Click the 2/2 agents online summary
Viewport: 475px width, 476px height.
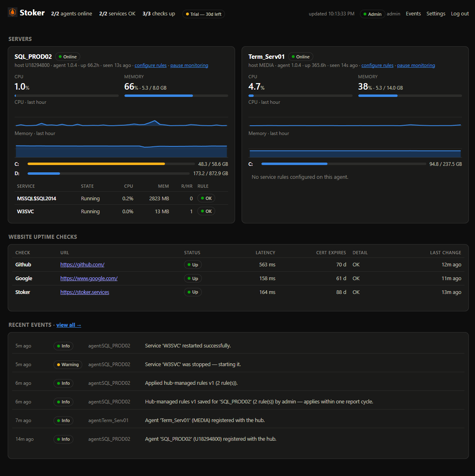72,14
